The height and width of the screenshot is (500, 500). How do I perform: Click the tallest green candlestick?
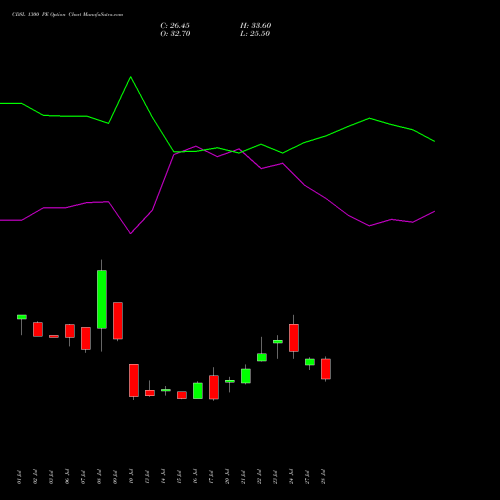[102, 299]
